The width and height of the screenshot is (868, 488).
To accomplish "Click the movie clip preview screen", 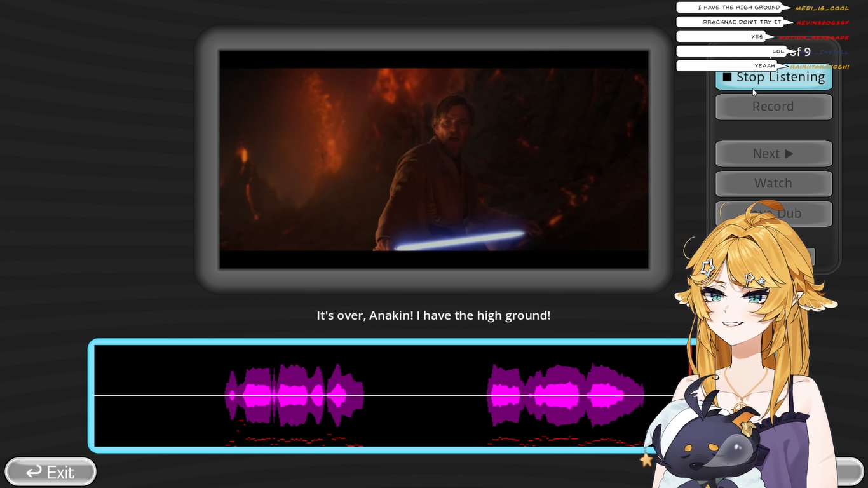I will click(x=434, y=159).
